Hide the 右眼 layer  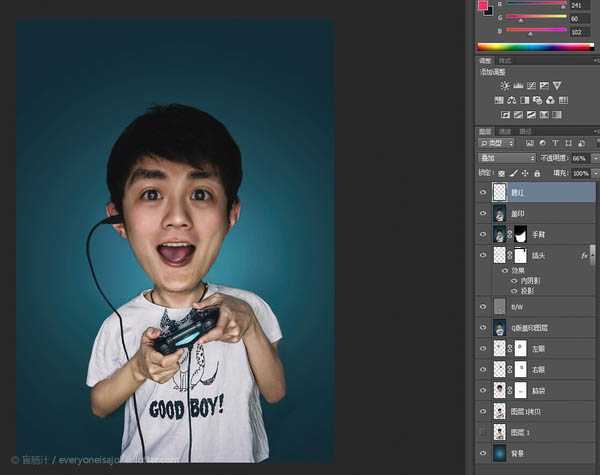tap(483, 369)
